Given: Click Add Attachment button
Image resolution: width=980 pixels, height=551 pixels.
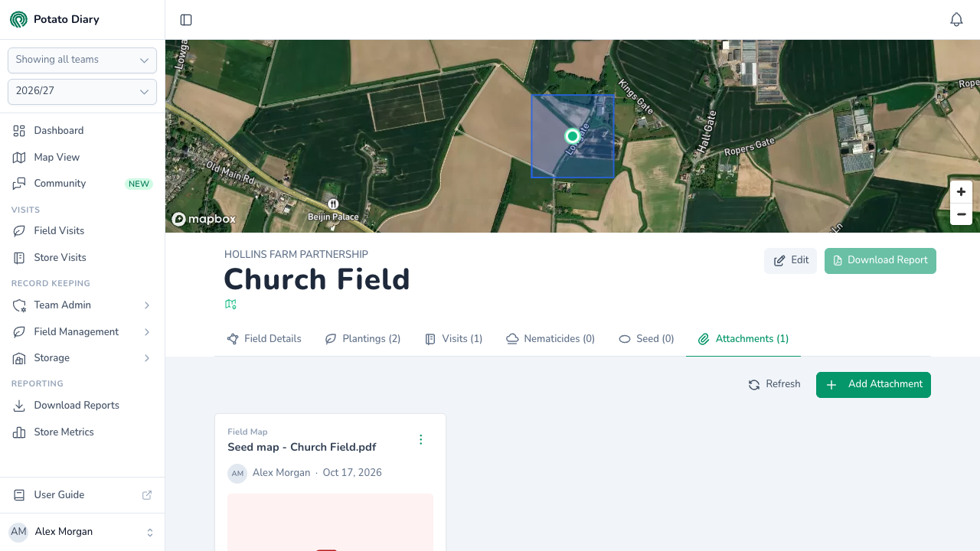Looking at the screenshot, I should click(874, 385).
